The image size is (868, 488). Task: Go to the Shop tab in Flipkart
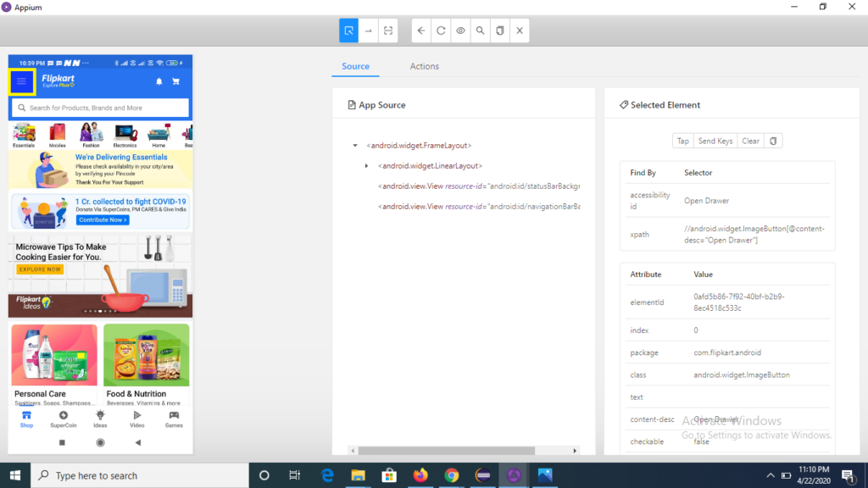(x=26, y=419)
